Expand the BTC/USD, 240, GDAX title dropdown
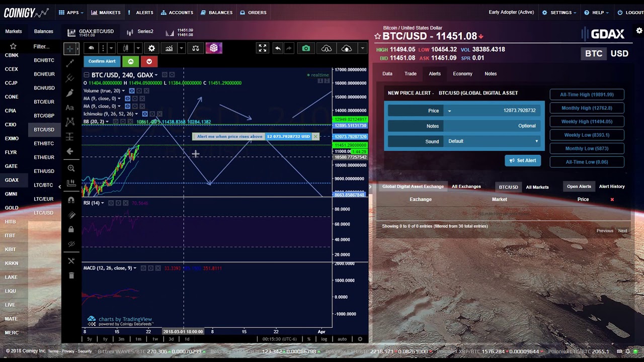The height and width of the screenshot is (362, 644). [156, 75]
